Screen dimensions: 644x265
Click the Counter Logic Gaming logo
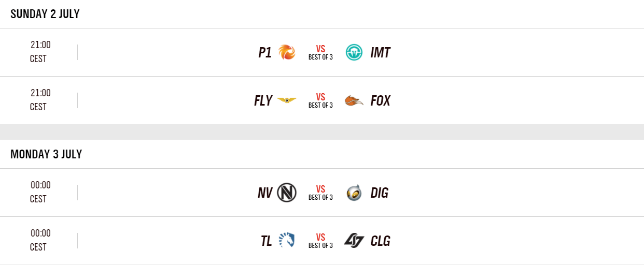(x=354, y=241)
